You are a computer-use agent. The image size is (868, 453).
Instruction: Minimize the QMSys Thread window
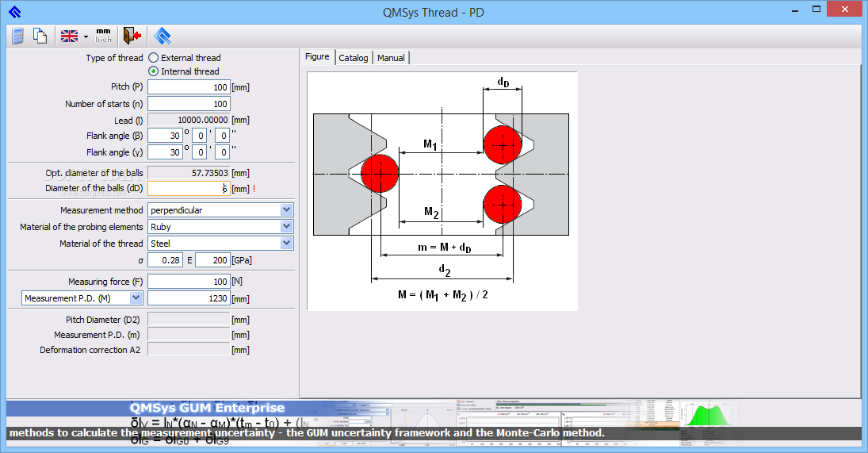[795, 10]
